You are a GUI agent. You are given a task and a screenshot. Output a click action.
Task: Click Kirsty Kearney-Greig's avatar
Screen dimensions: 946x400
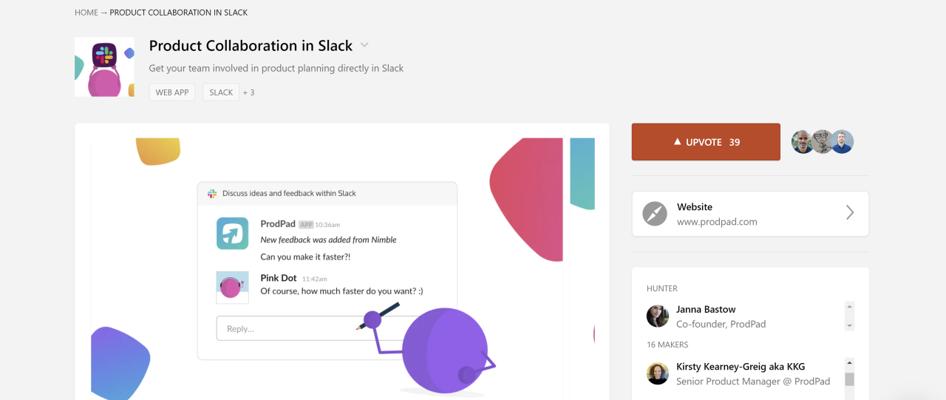coord(658,373)
